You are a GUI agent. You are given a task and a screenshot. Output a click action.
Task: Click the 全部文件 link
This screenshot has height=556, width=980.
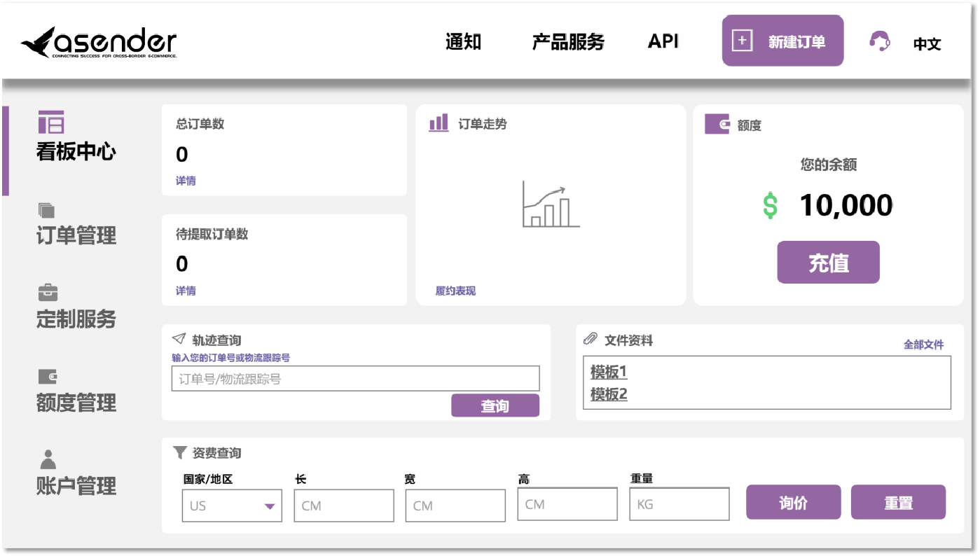click(x=923, y=345)
